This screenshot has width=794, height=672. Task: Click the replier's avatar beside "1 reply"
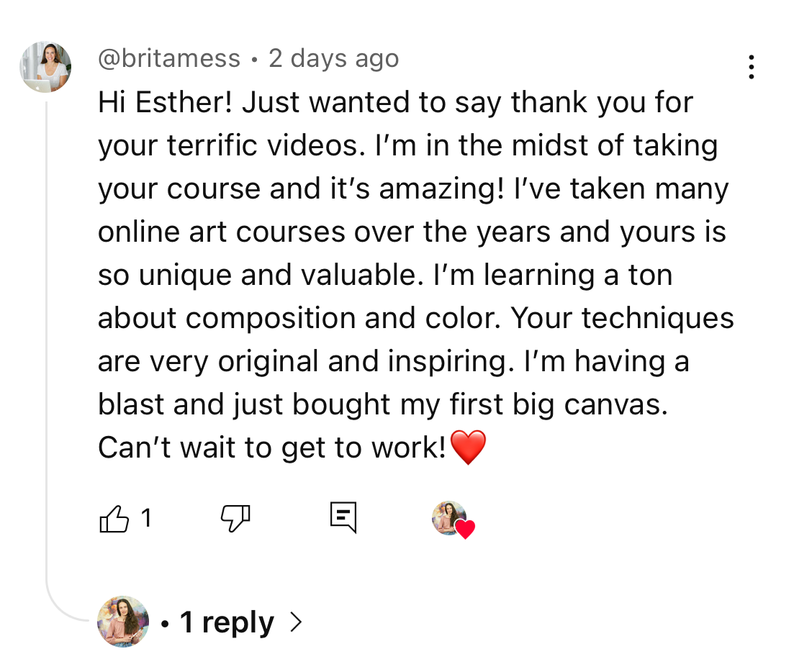coord(123,622)
